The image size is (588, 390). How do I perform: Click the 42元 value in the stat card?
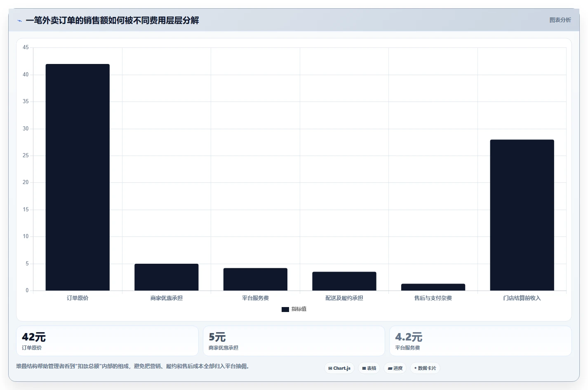[34, 337]
